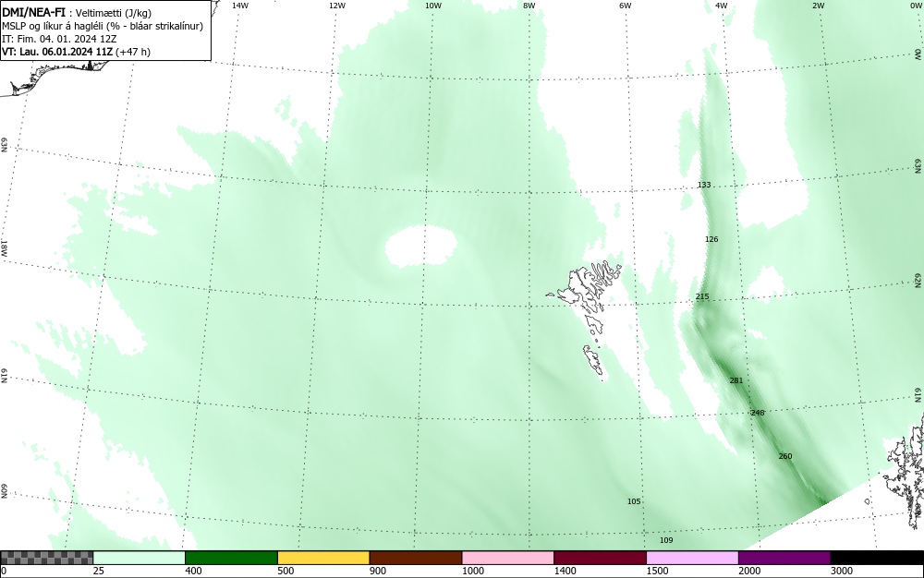The height and width of the screenshot is (578, 924).
Task: Click the light green 25 legend swatch
Action: pyautogui.click(x=140, y=558)
